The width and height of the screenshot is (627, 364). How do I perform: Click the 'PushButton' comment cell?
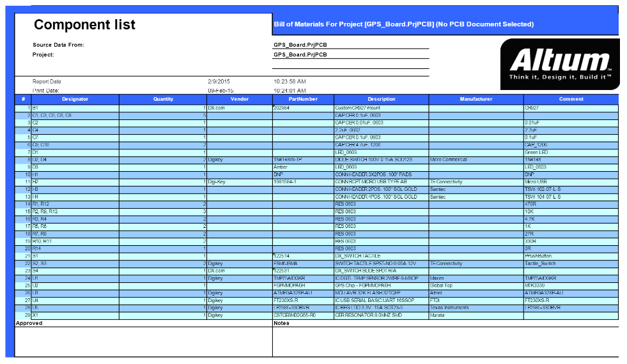(x=571, y=256)
